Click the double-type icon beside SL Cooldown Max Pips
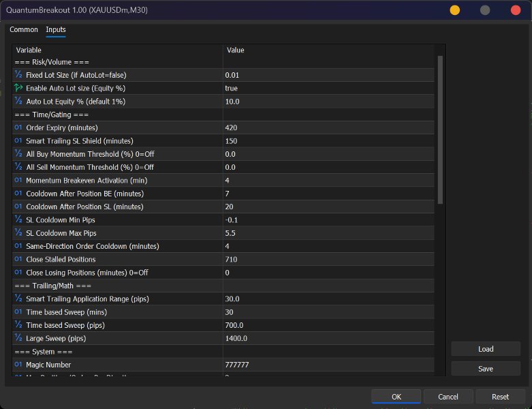Viewport: 532px width, 409px height. 18,233
